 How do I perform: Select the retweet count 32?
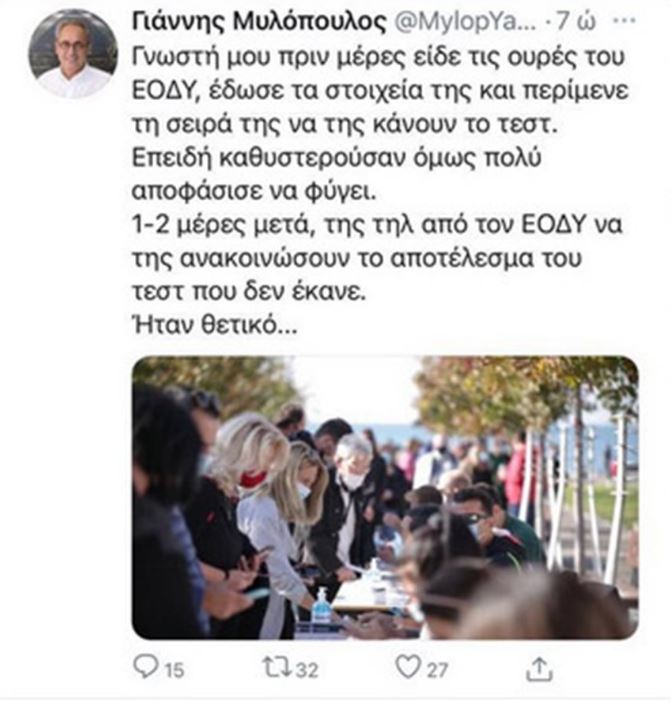[x=307, y=670]
